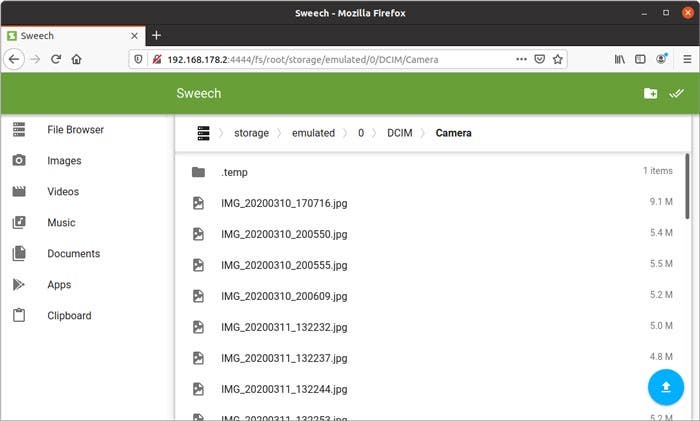Click the music library icon
Viewport: 700px width, 421px height.
point(19,222)
